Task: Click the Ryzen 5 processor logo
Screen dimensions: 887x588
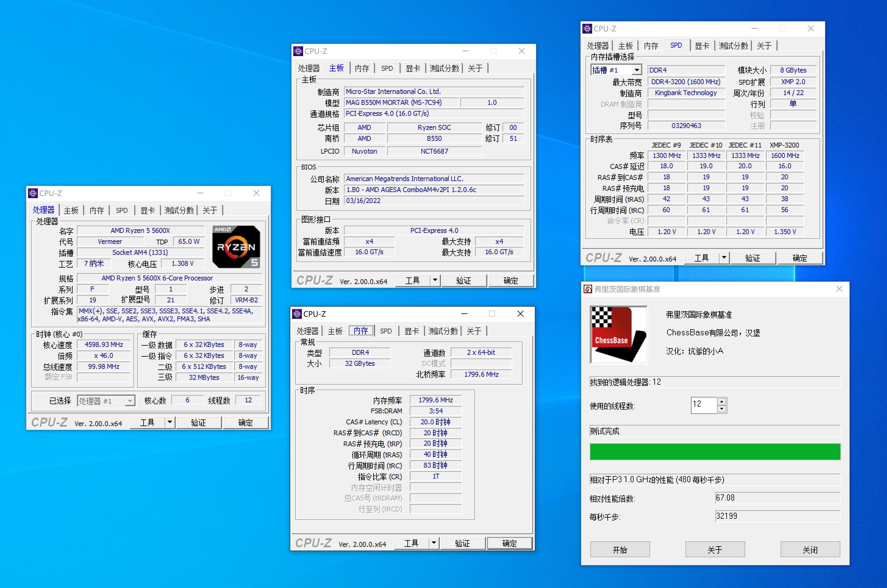Action: coord(236,247)
